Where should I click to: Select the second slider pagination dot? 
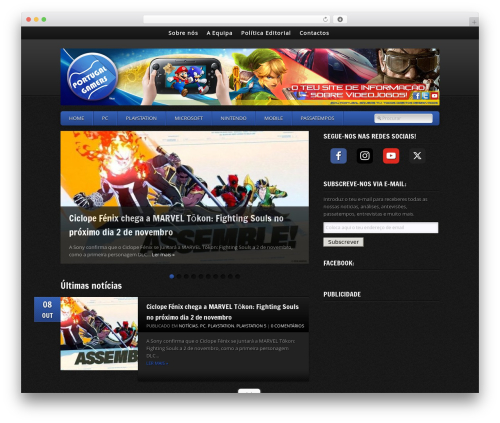[179, 276]
